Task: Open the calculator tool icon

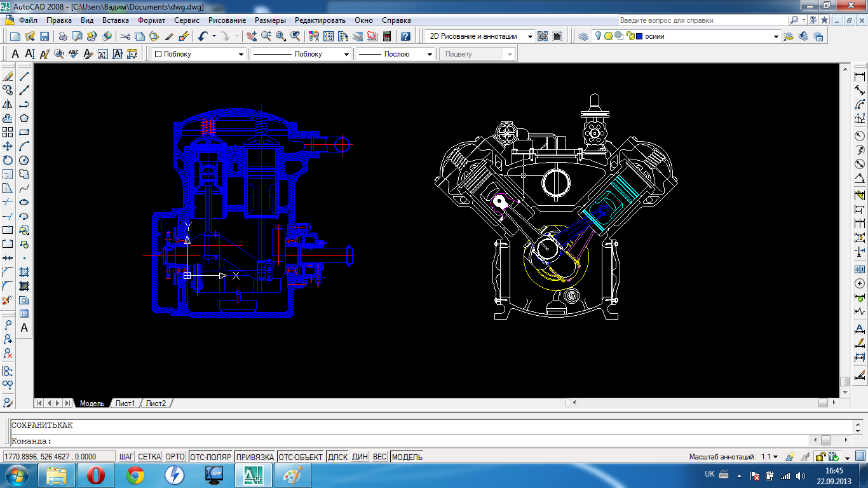Action: pyautogui.click(x=387, y=36)
